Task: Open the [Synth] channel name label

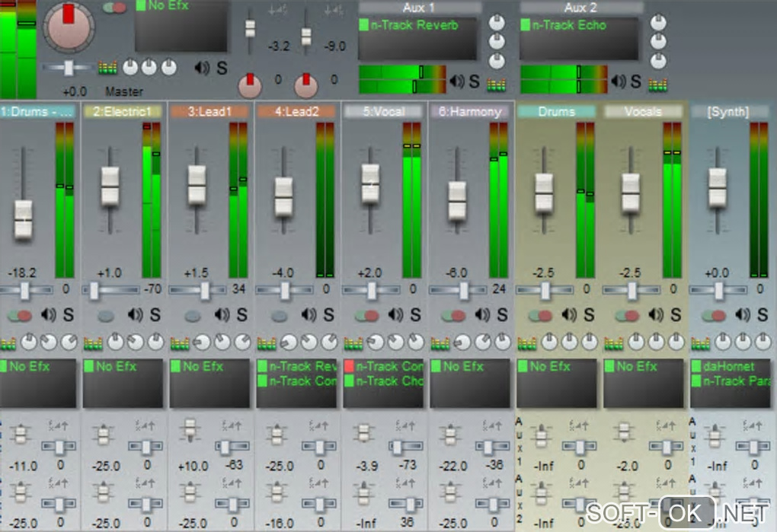Action: [x=727, y=111]
